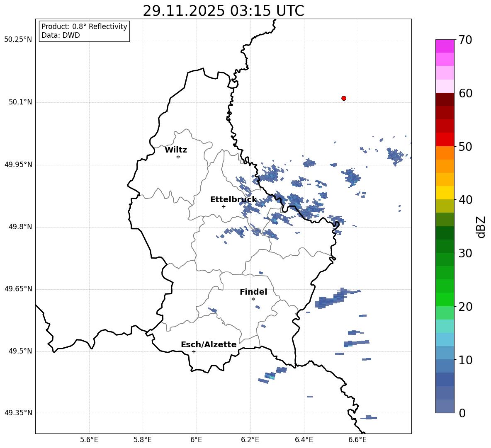The width and height of the screenshot is (491, 448).
Task: Pick the bright green swatch at 20 dBZ
Action: point(445,299)
